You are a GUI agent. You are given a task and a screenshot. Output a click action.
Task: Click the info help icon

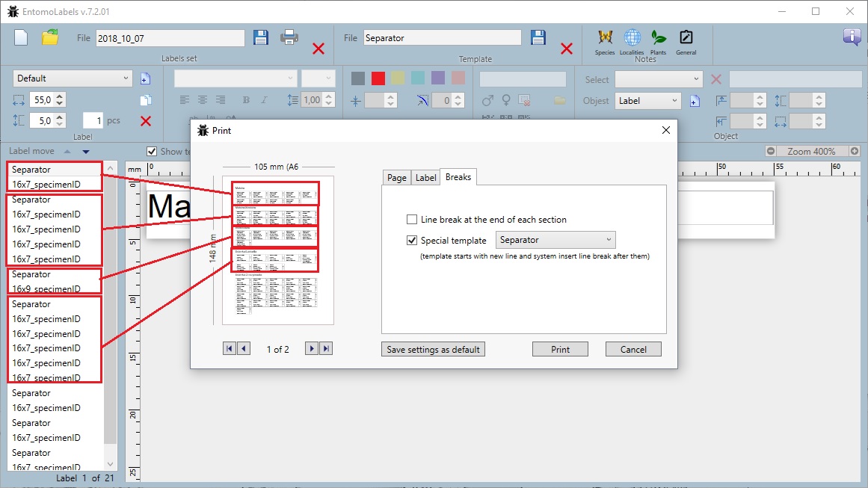(852, 37)
